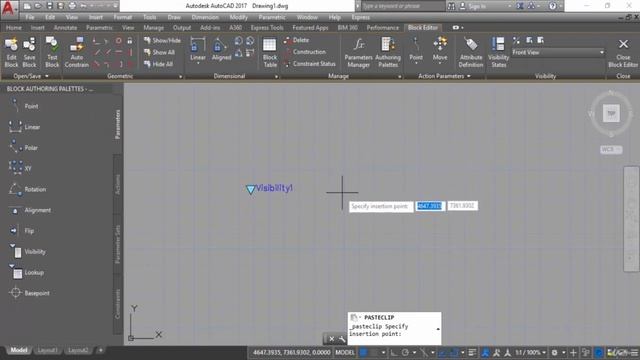Switch to Layout1 tab
This screenshot has height=360, width=640.
(47, 350)
